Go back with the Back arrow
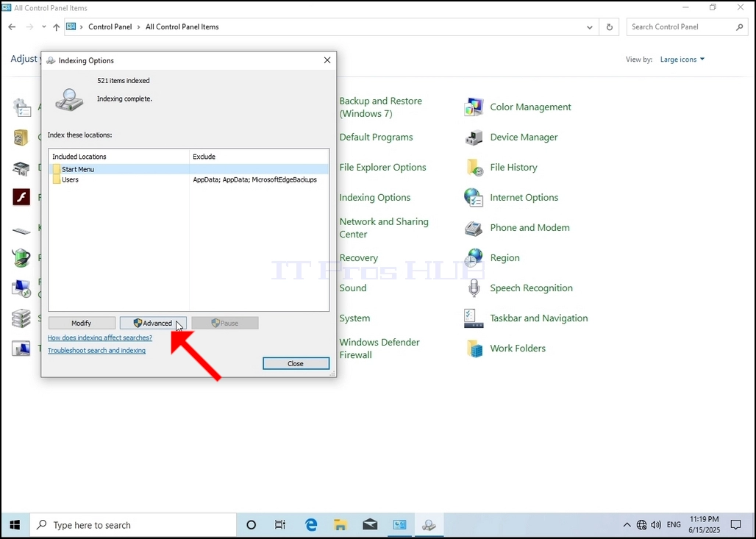 (x=12, y=27)
